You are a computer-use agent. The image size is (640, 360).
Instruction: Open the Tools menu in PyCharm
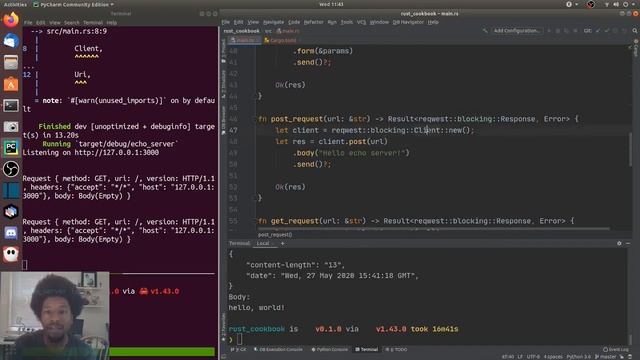pos(347,22)
